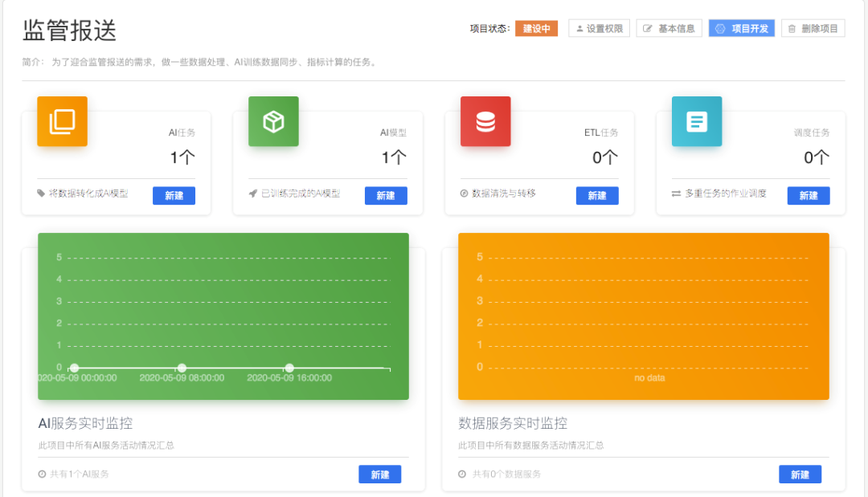Click the teal 调度任务 document icon
Image resolution: width=868 pixels, height=497 pixels.
697,121
